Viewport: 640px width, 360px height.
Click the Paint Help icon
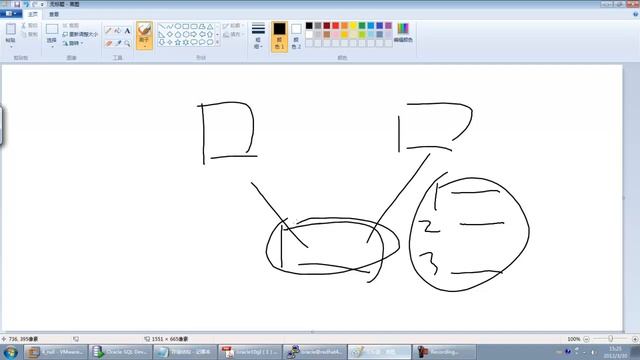coord(636,14)
